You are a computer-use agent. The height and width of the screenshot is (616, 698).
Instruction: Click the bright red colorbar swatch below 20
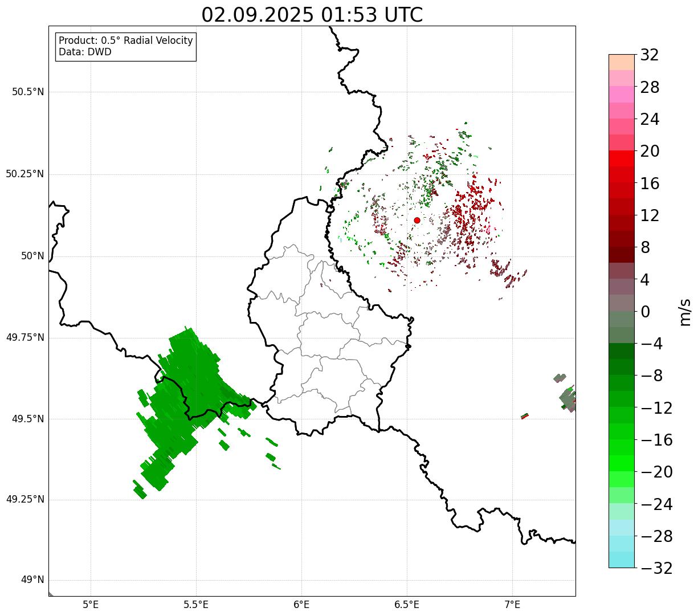[x=621, y=158]
